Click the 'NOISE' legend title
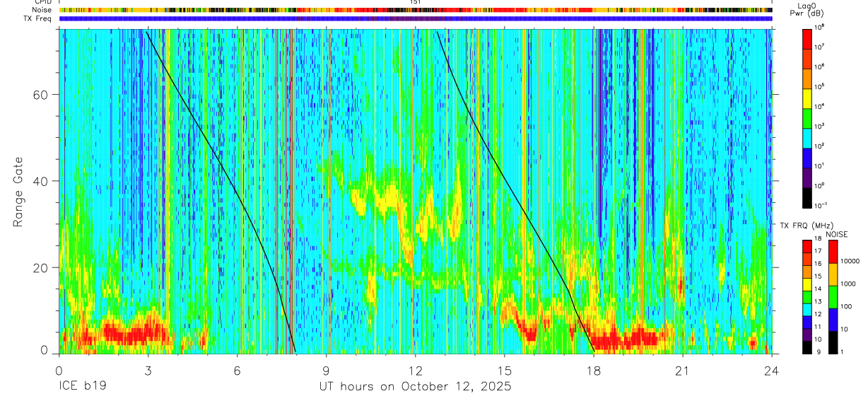The height and width of the screenshot is (401, 868). pyautogui.click(x=837, y=234)
